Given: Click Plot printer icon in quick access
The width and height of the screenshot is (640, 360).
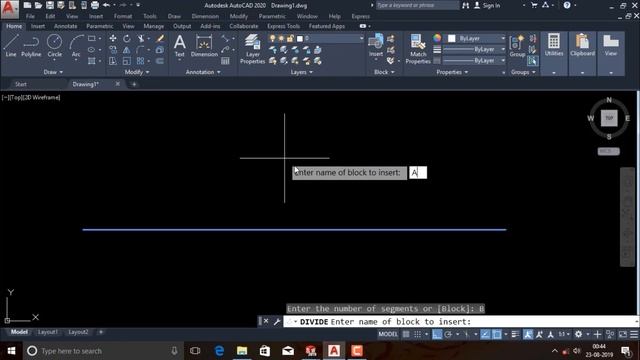Looking at the screenshot, I should 95,5.
